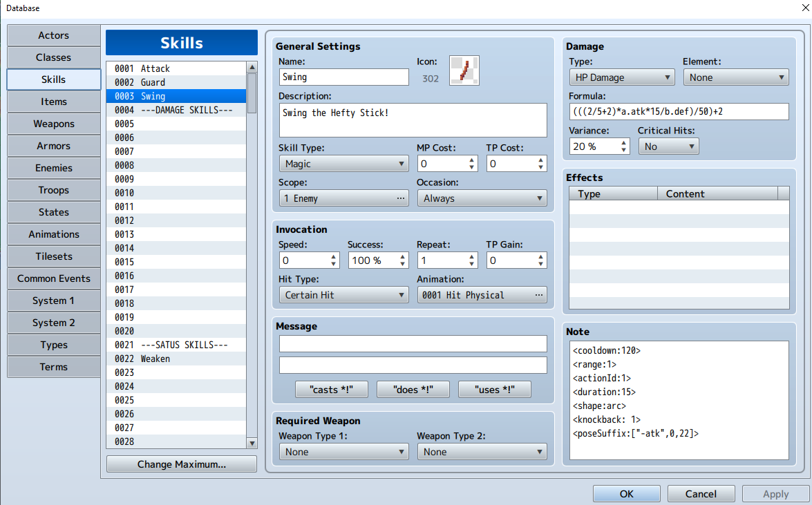Image resolution: width=812 pixels, height=505 pixels.
Task: Click the Change Maximum button
Action: 182,464
